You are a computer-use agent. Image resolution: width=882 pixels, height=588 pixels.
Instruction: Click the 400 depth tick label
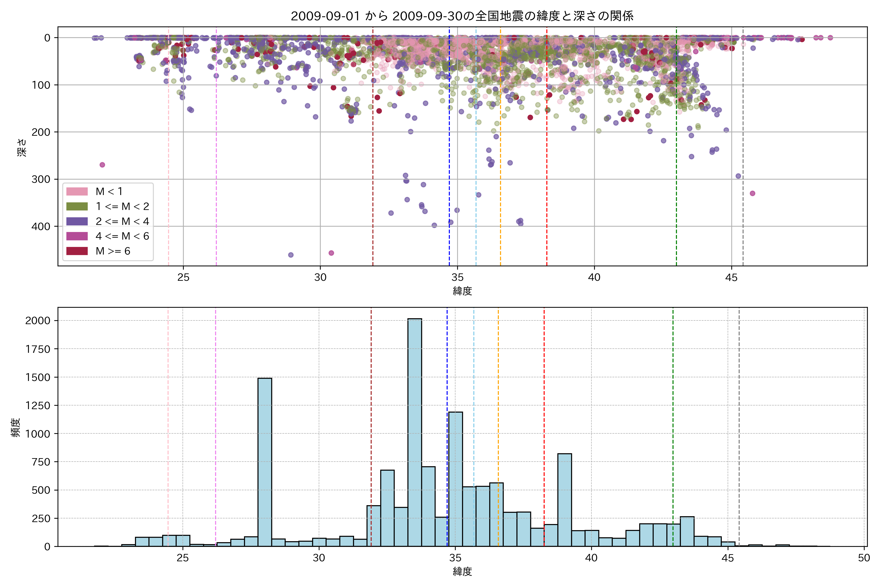tap(40, 226)
